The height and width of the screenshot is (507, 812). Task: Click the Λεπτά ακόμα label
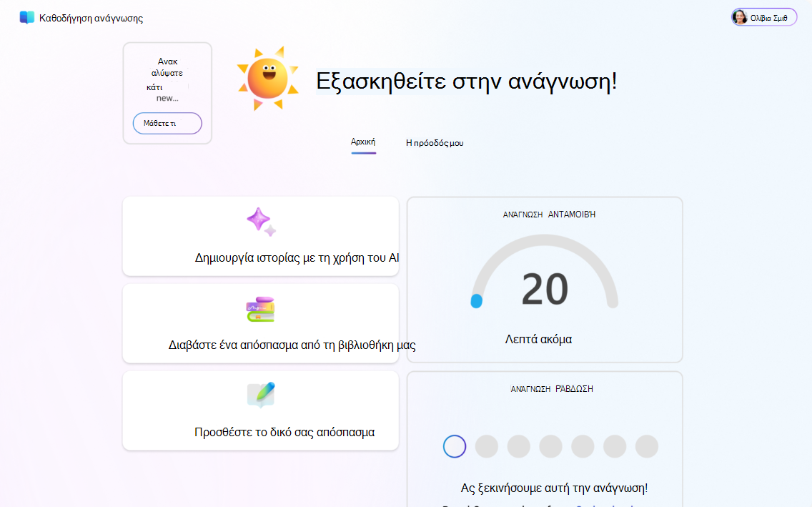(x=538, y=339)
